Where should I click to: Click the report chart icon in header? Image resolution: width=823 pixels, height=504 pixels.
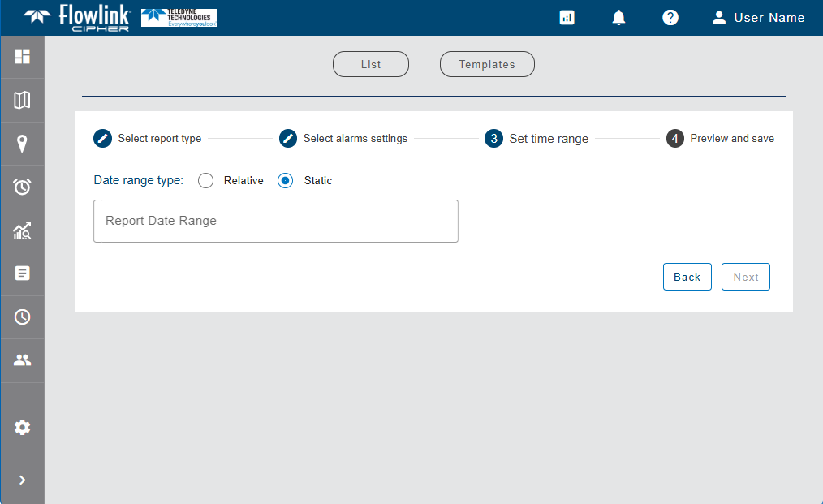pyautogui.click(x=567, y=18)
